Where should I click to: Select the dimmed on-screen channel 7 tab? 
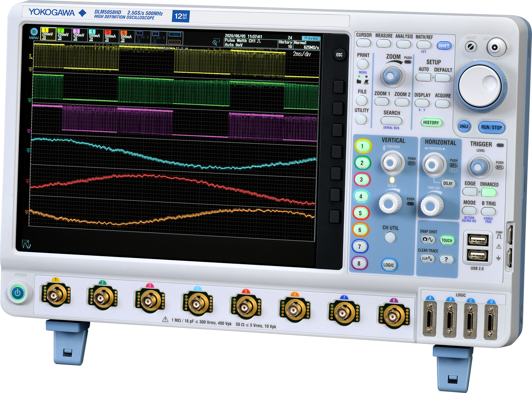pos(143,37)
